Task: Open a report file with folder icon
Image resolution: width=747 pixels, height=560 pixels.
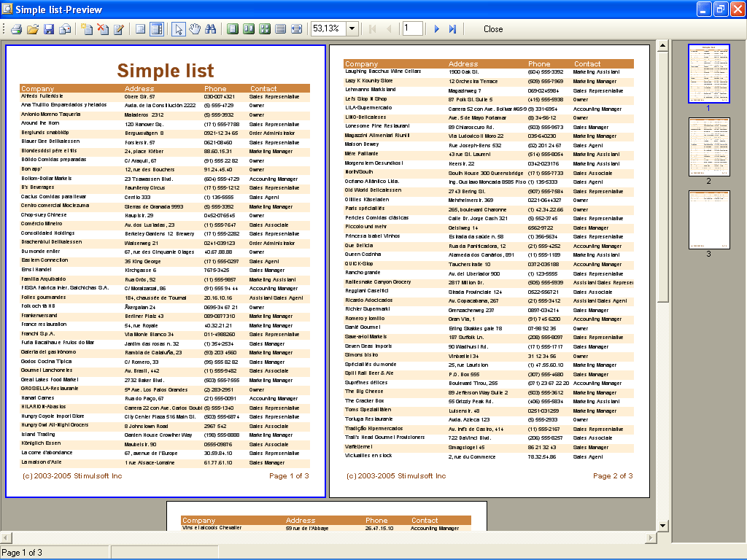Action: (x=33, y=29)
